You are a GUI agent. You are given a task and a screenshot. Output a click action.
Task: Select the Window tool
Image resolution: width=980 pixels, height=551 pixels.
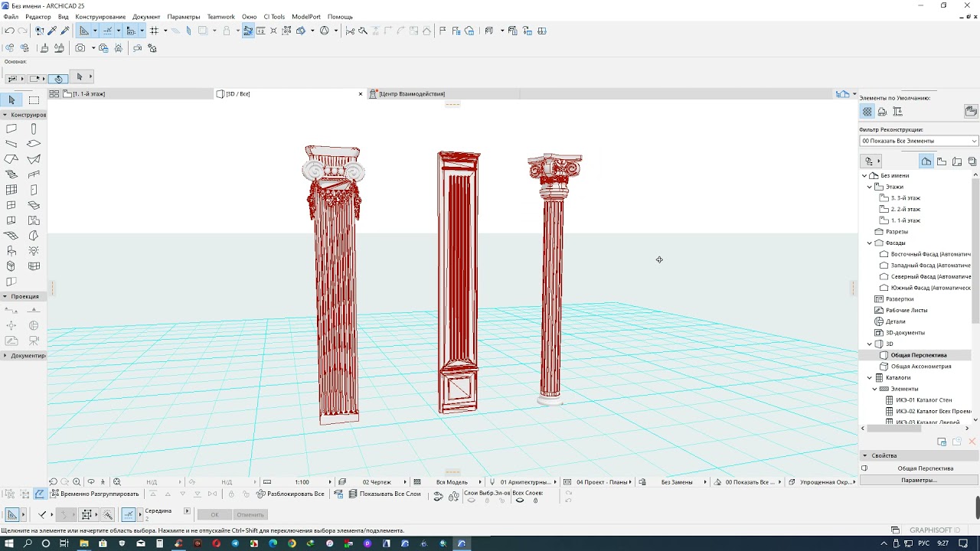pos(11,205)
